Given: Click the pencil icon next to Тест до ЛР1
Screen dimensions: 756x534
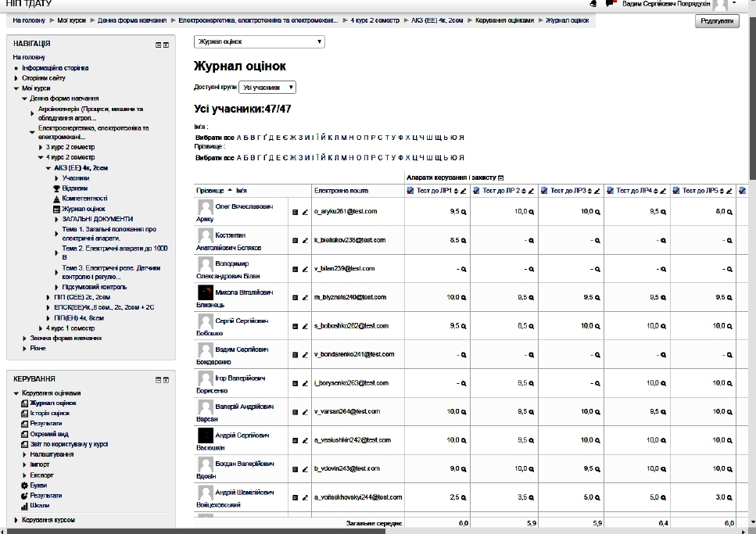Looking at the screenshot, I should [463, 191].
